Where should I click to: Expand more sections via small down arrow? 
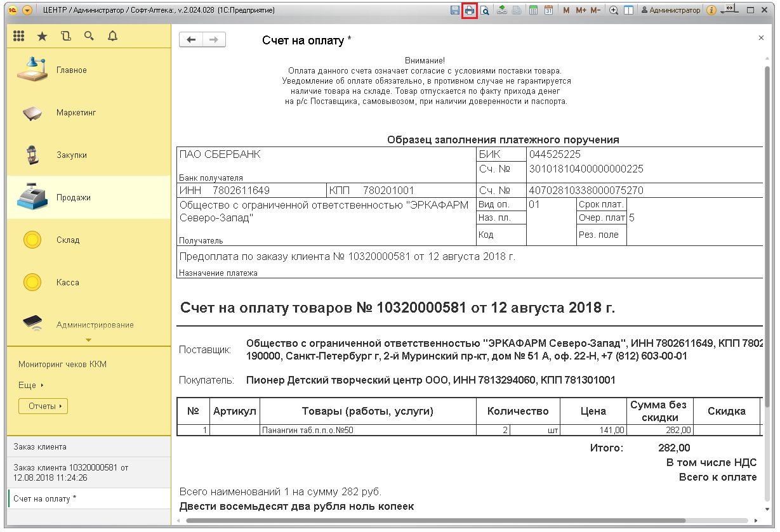point(88,341)
